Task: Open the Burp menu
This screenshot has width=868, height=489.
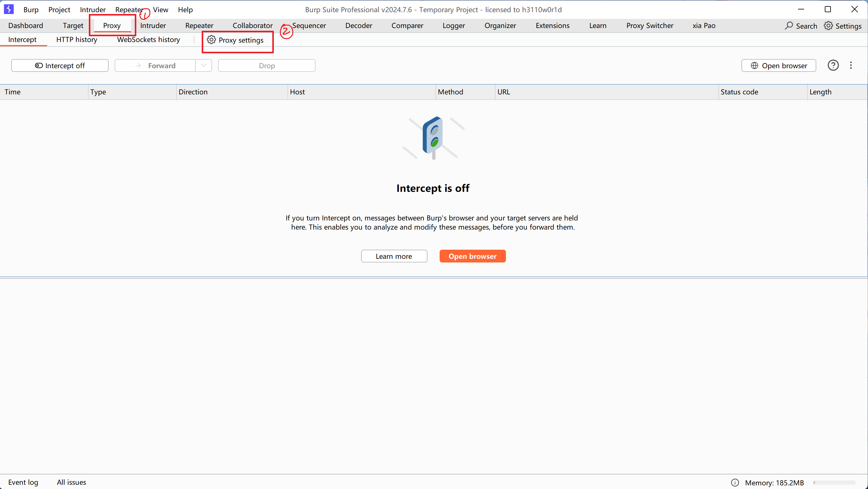Action: click(x=31, y=9)
